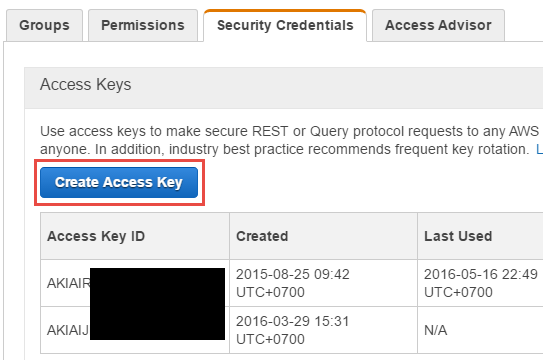Screen dimensions: 543x360
Task: Click the UTC+0700 text under 2016-03-29
Action: click(x=270, y=339)
